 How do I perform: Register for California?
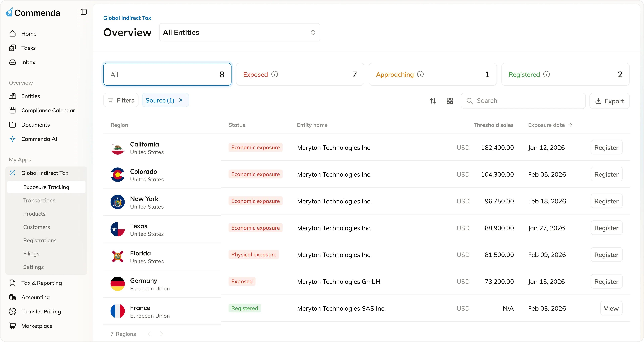pos(606,147)
